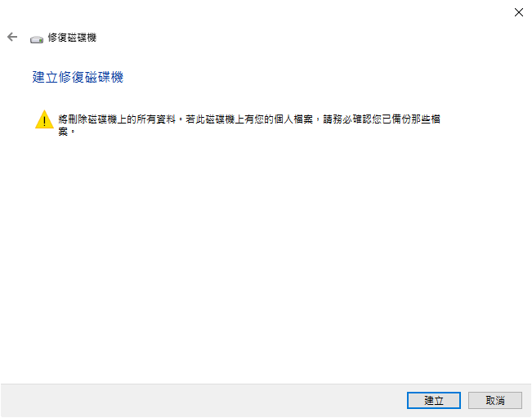Select the small drive icon beside 修復磁碟機
This screenshot has width=532, height=418.
tap(37, 39)
